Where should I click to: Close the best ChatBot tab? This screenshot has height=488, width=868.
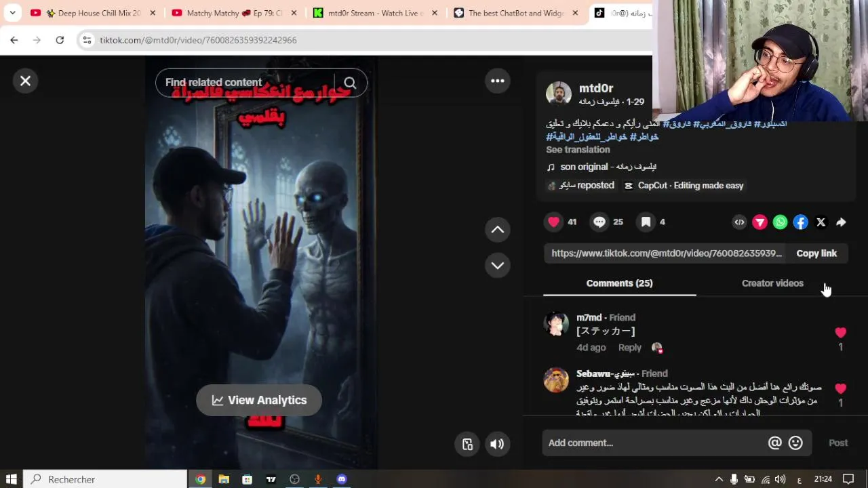point(575,13)
